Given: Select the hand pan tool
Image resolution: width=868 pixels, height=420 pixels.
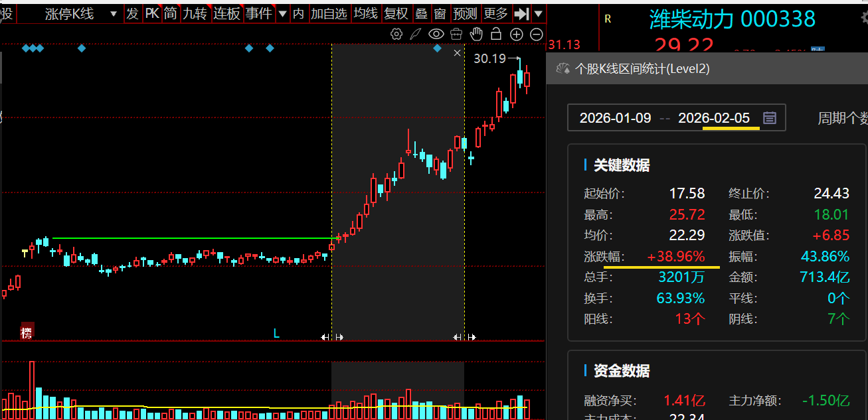Looking at the screenshot, I should coord(476,34).
